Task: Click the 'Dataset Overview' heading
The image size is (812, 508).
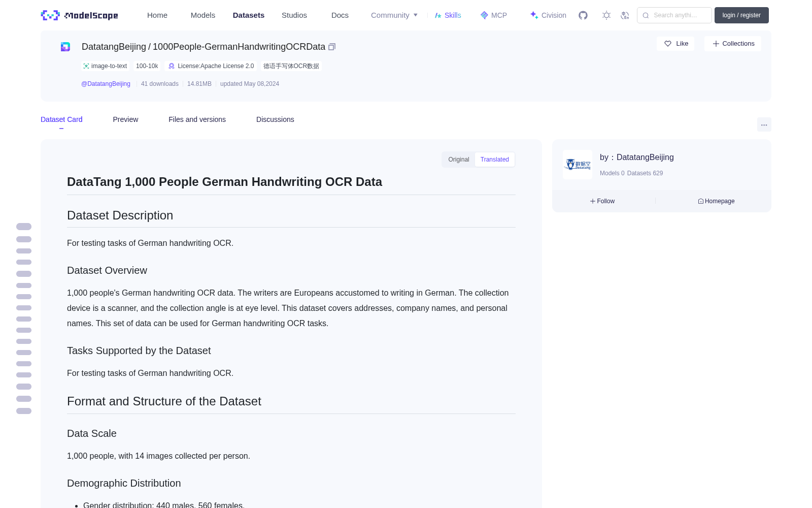Action: pos(107,270)
